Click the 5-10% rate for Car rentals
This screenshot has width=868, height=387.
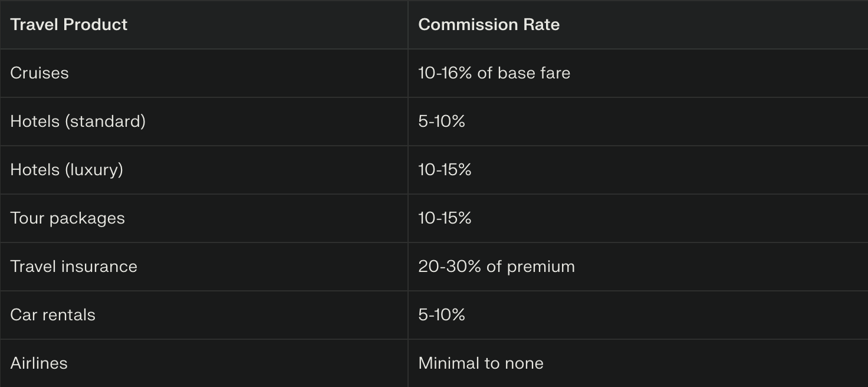(x=442, y=314)
